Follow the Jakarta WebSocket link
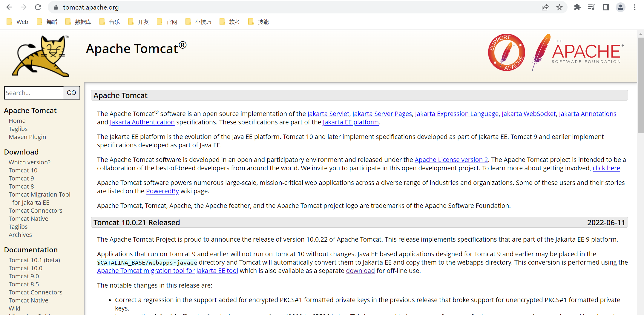 pyautogui.click(x=529, y=114)
